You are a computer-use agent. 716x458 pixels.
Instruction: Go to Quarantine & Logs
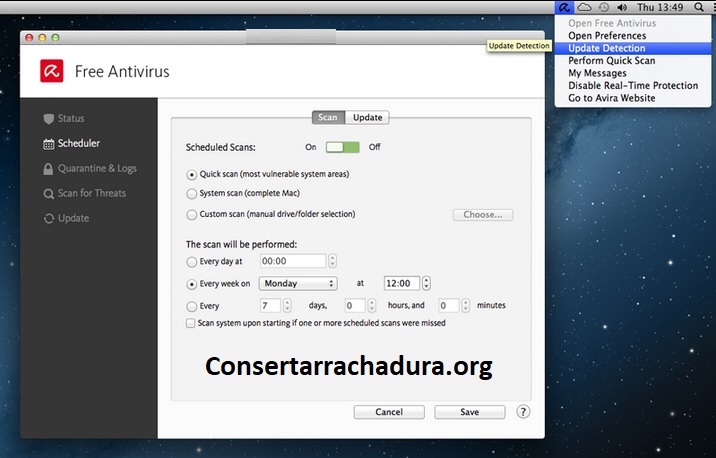click(90, 168)
